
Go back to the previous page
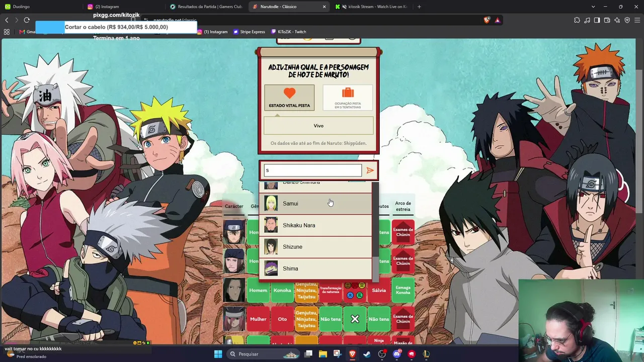pos(7,20)
